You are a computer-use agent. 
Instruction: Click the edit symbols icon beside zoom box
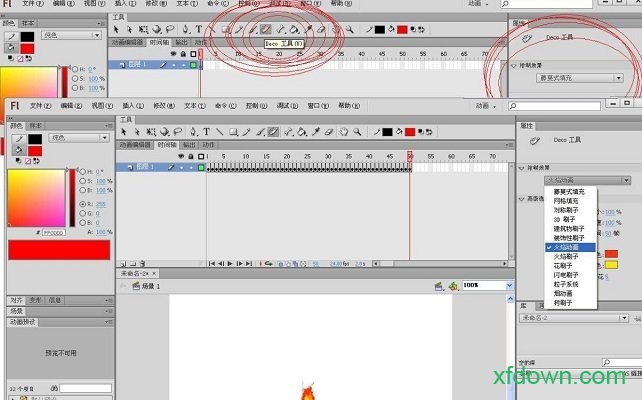click(453, 286)
